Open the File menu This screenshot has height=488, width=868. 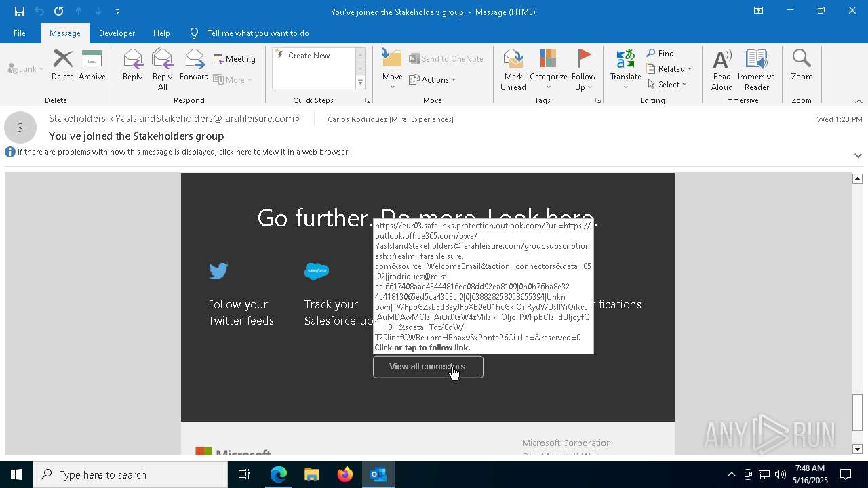20,33
